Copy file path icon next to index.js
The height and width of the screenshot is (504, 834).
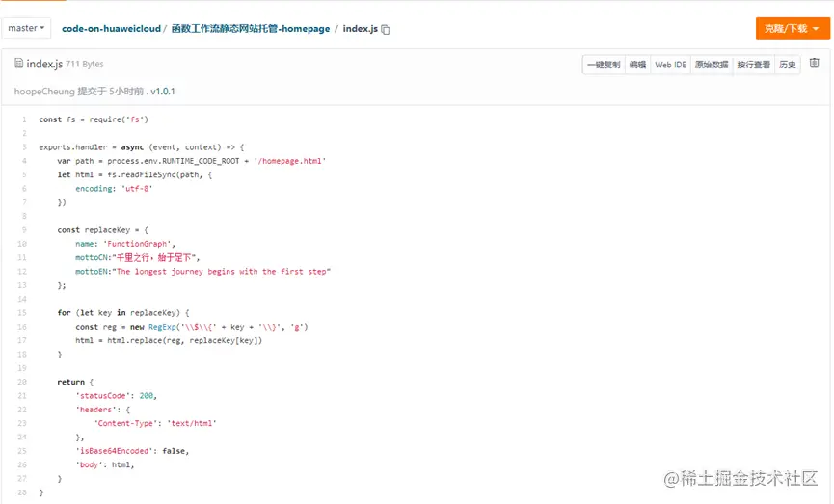tap(386, 29)
